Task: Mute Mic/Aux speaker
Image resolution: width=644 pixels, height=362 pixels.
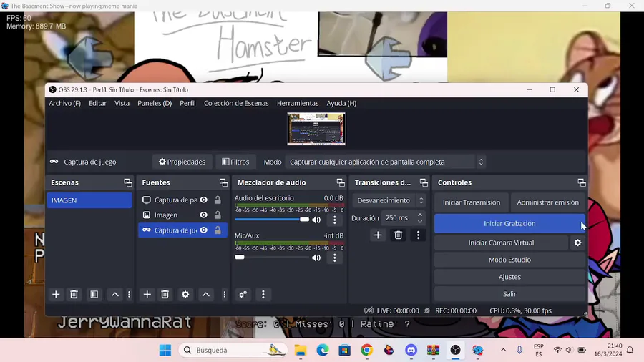Action: tap(316, 258)
